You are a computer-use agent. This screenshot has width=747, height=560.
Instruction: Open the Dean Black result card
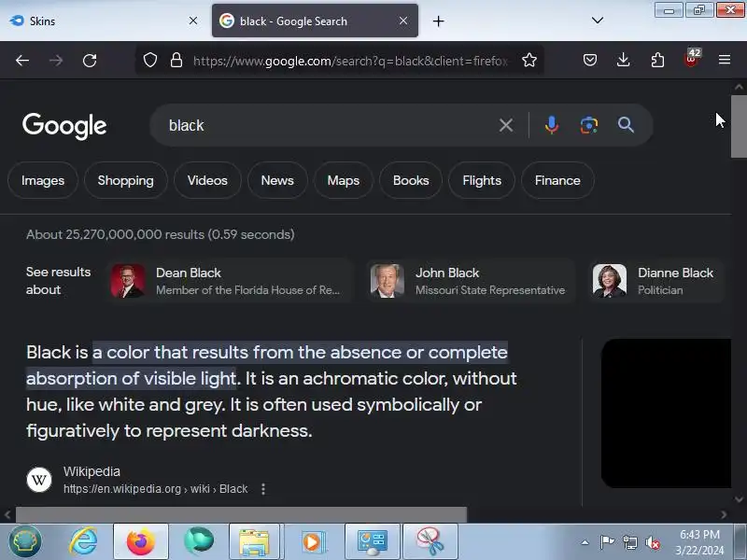point(229,281)
